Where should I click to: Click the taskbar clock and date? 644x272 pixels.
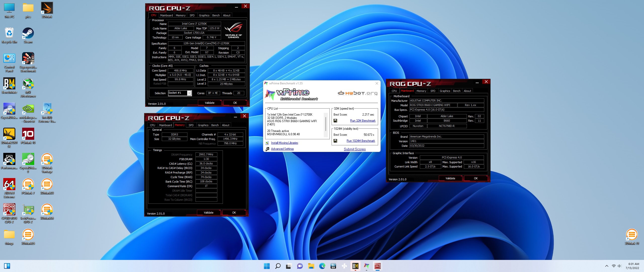tap(632, 266)
